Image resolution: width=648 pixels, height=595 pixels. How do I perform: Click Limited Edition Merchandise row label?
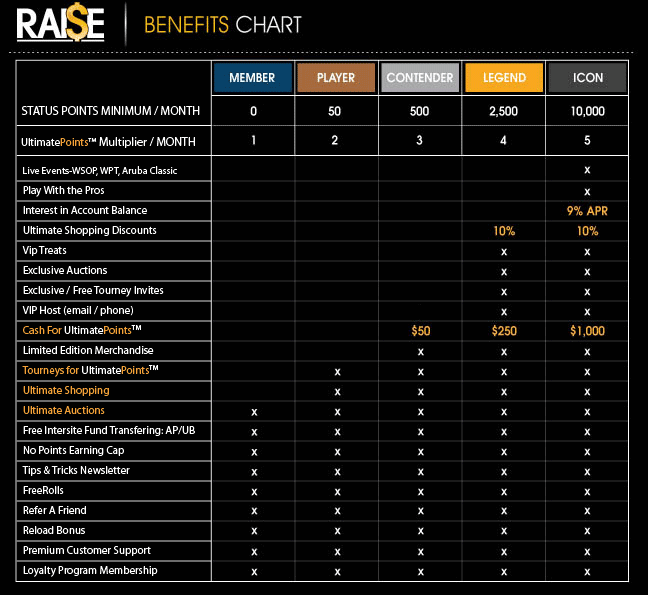click(x=88, y=350)
